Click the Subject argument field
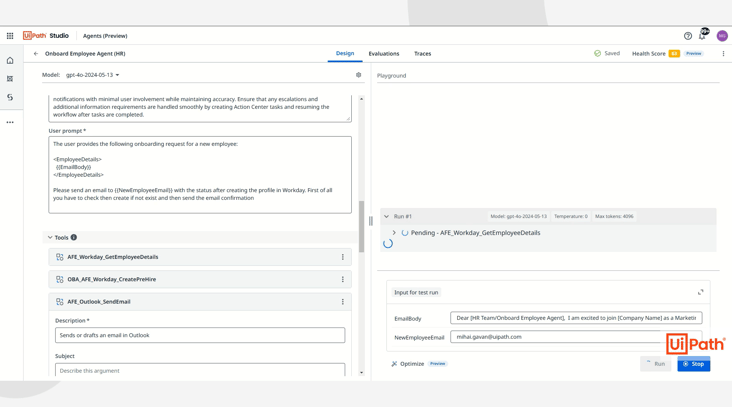 [200, 370]
